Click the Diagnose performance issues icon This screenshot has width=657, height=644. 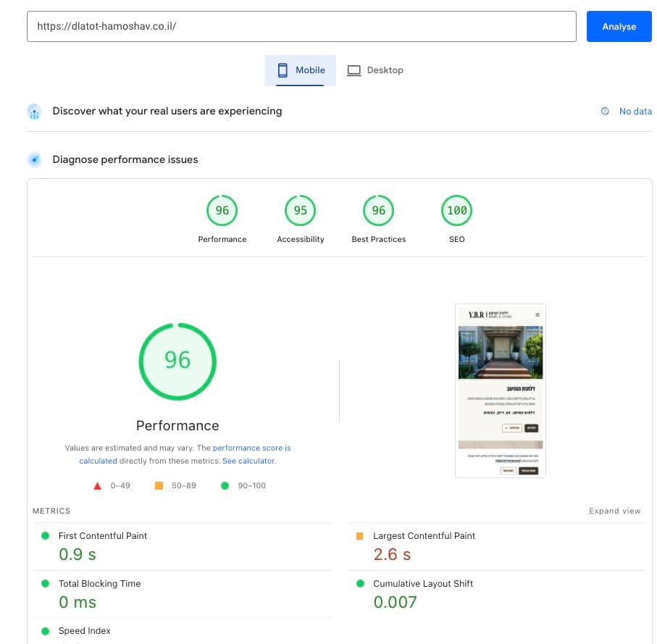click(34, 159)
